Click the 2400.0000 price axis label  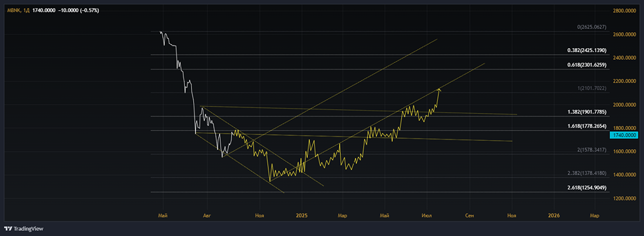pos(624,58)
